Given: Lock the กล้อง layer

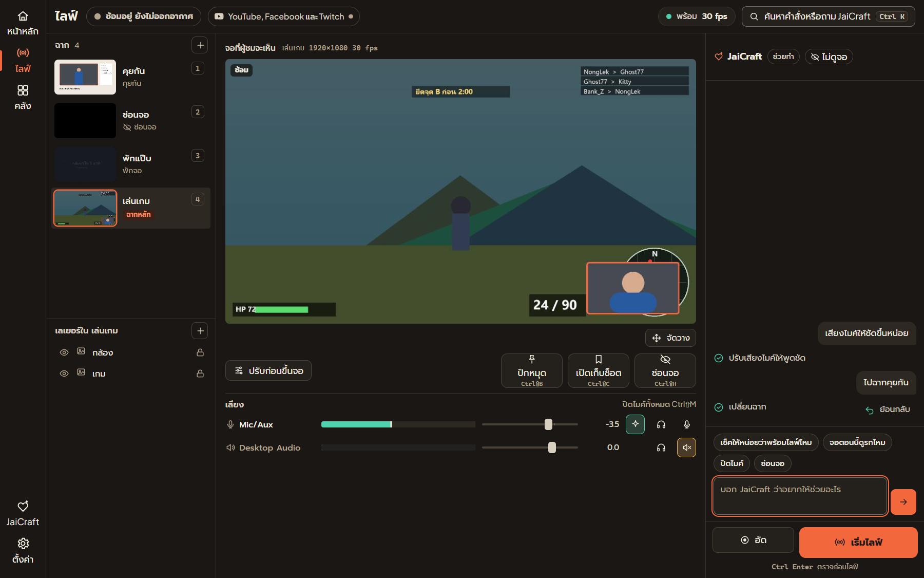Looking at the screenshot, I should 200,352.
